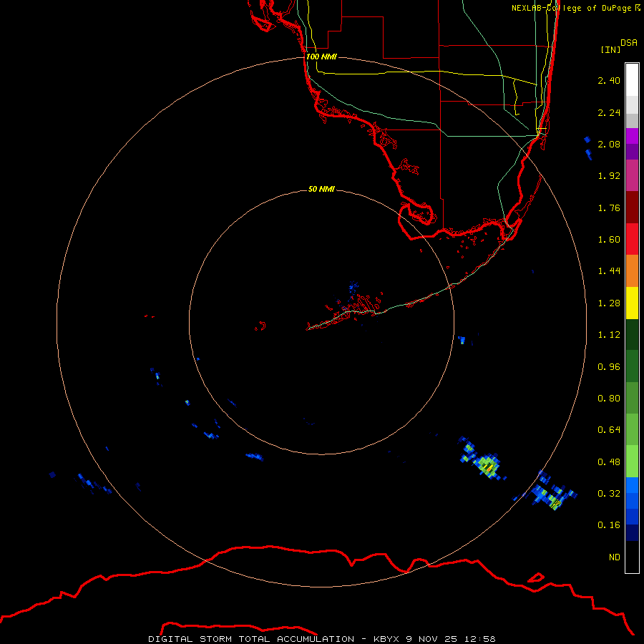Click the 1.60 legend value
Image resolution: width=644 pixels, height=644 pixels.
tap(609, 240)
